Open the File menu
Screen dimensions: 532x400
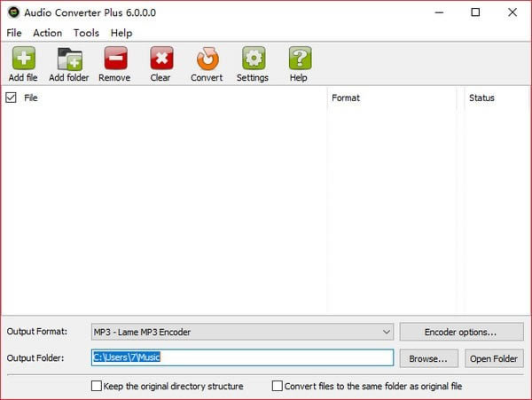click(14, 33)
